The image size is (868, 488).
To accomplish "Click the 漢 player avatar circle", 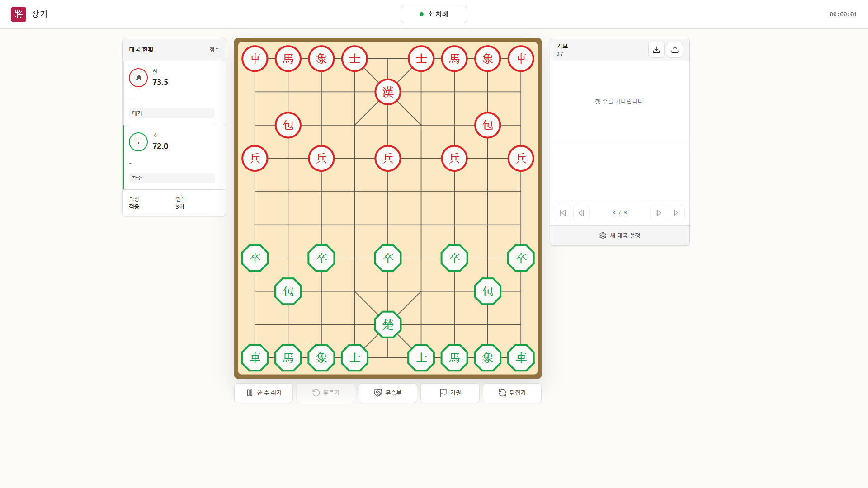I will pos(138,78).
